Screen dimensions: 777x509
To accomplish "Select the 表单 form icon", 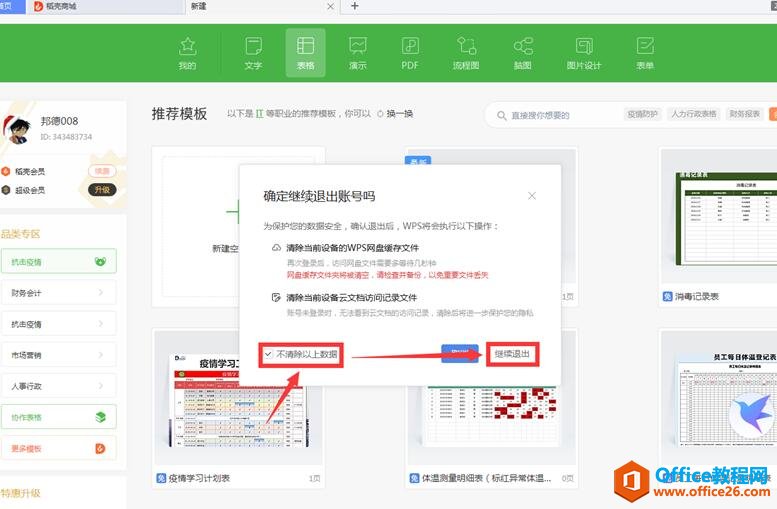I will click(645, 46).
